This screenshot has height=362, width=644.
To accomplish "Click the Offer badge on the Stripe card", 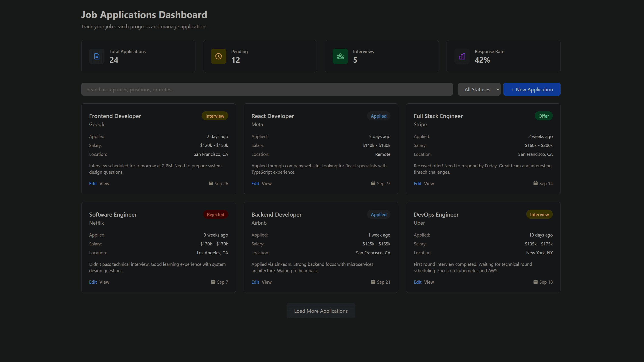I will click(544, 116).
